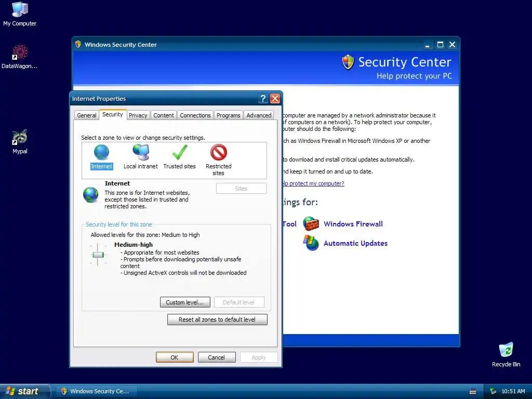Click the on-screen keyboard tray icon
Viewport: 532px width, 399px height.
click(x=473, y=392)
